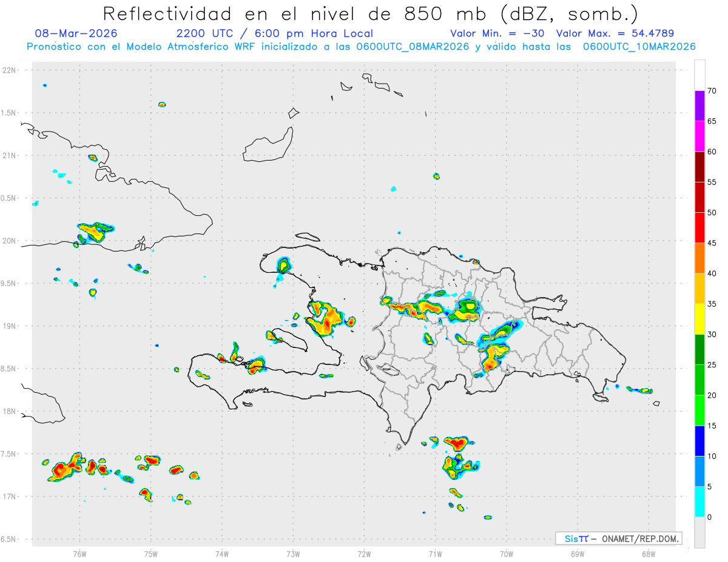
Task: Select the dark green 25–30 dBZ legend band
Action: click(699, 350)
